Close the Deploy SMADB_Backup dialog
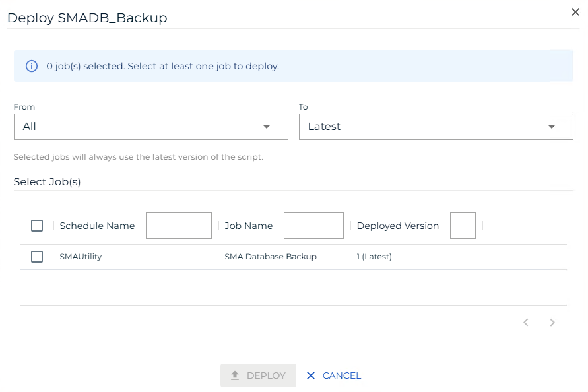The image size is (588, 392). point(575,12)
